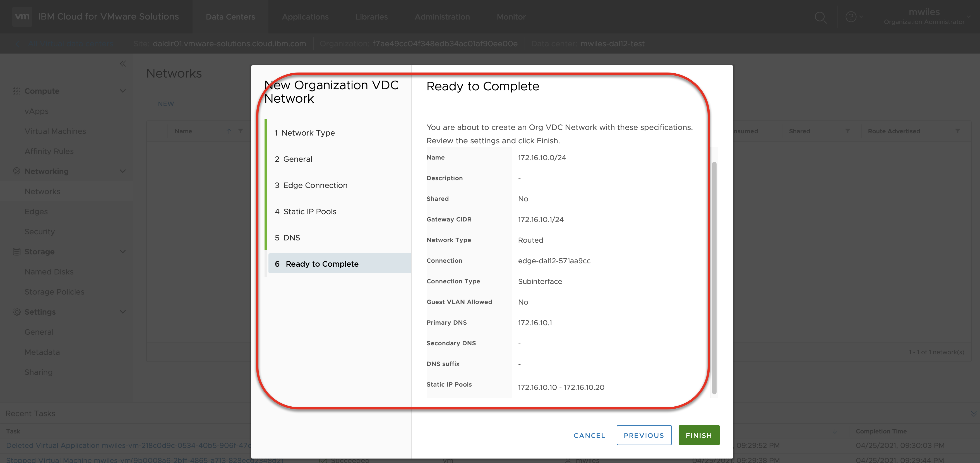Open the Administration top menu
The width and height of the screenshot is (980, 463).
click(x=442, y=17)
